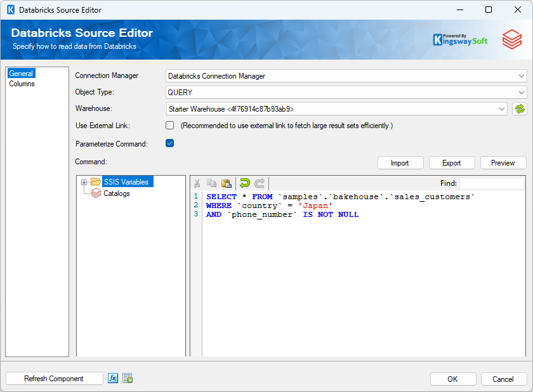Select the Catalogs tree item
Screen dimensions: 533x392
[117, 193]
